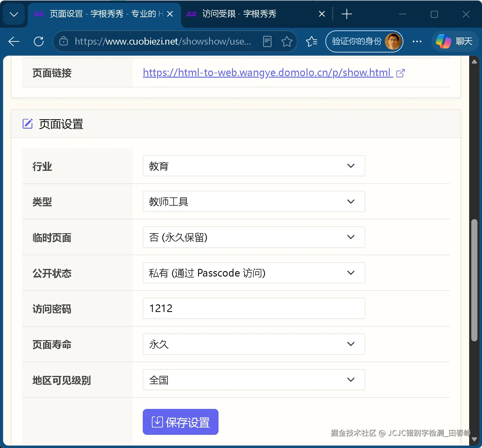This screenshot has height=448, width=482.
Task: Click the scroll down arrow
Action: [x=474, y=439]
